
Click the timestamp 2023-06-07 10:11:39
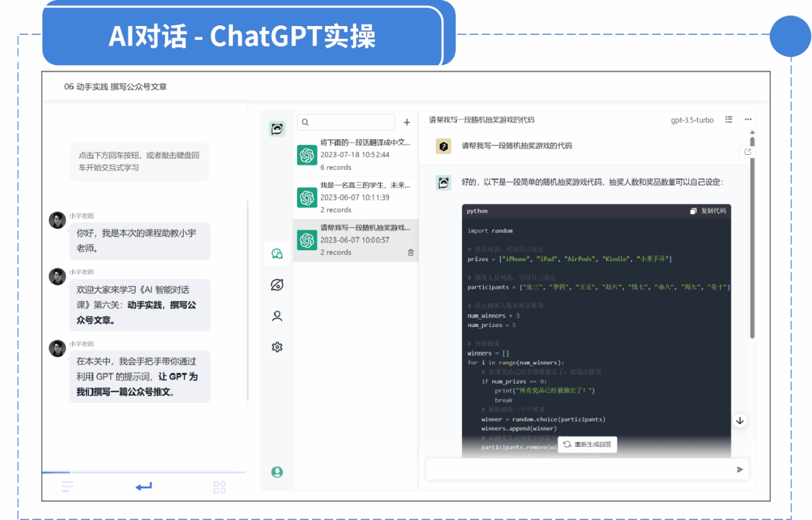[355, 197]
